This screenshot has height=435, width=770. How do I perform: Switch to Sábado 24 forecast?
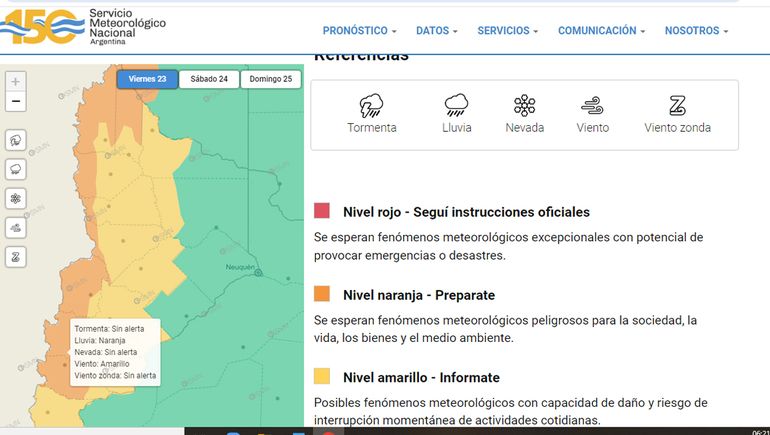pyautogui.click(x=209, y=79)
